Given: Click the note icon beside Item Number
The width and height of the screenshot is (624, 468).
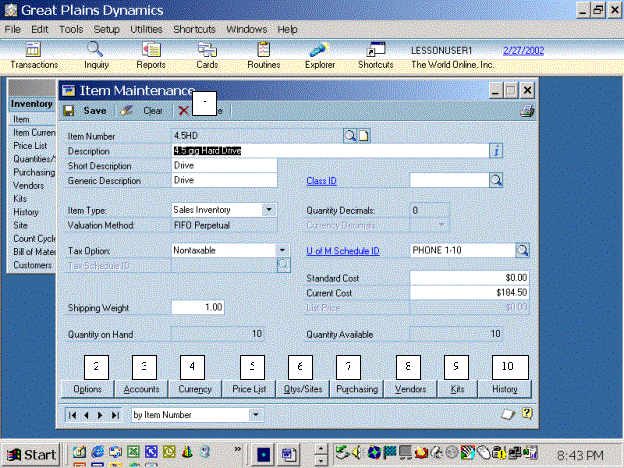Looking at the screenshot, I should (x=364, y=135).
